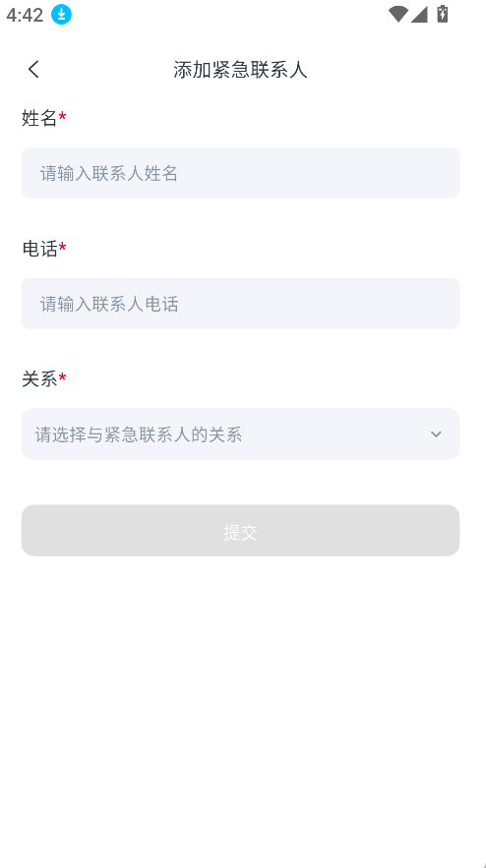Tap the 提交 text on the gray button

click(x=240, y=532)
